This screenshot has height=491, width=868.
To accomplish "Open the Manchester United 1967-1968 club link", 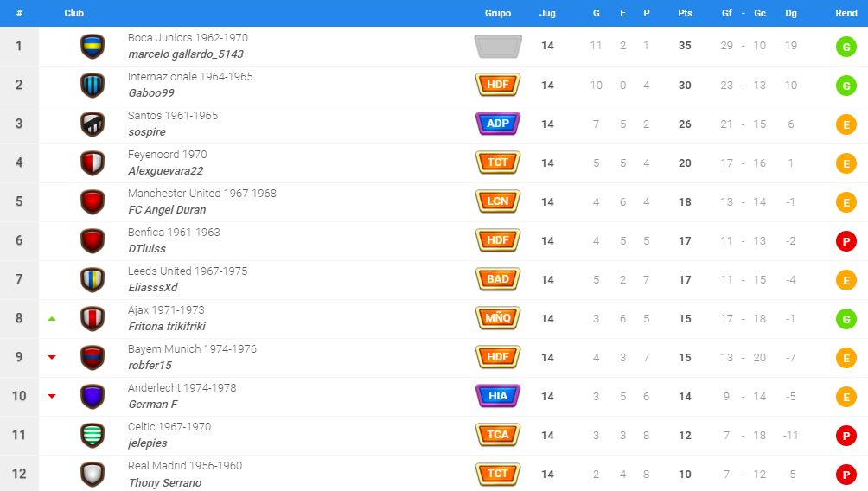I will pyautogui.click(x=202, y=193).
